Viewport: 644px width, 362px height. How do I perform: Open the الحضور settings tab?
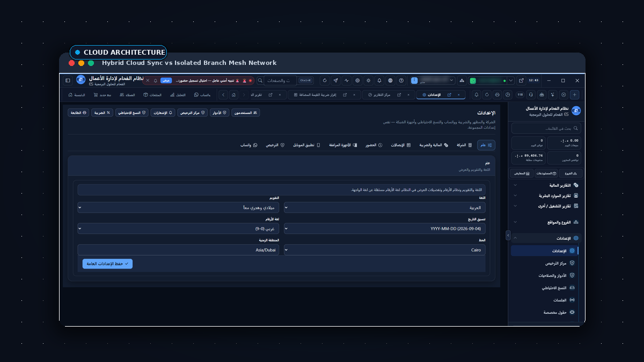(374, 145)
